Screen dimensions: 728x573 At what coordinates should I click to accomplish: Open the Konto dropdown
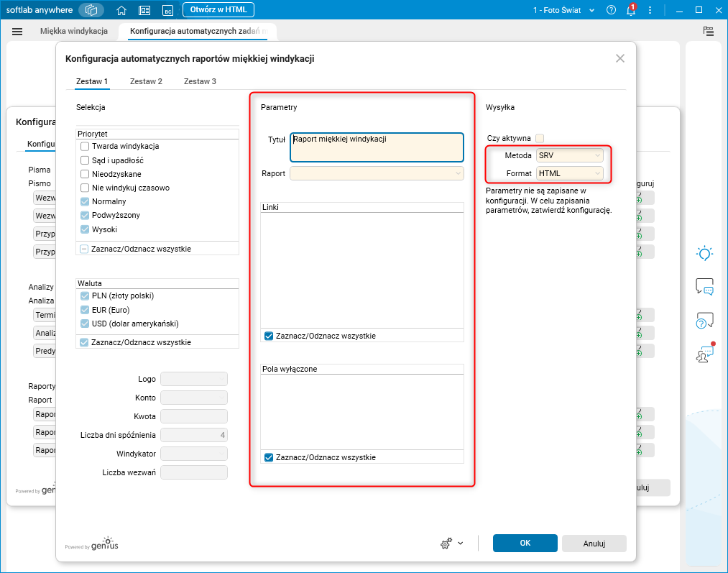coord(194,398)
